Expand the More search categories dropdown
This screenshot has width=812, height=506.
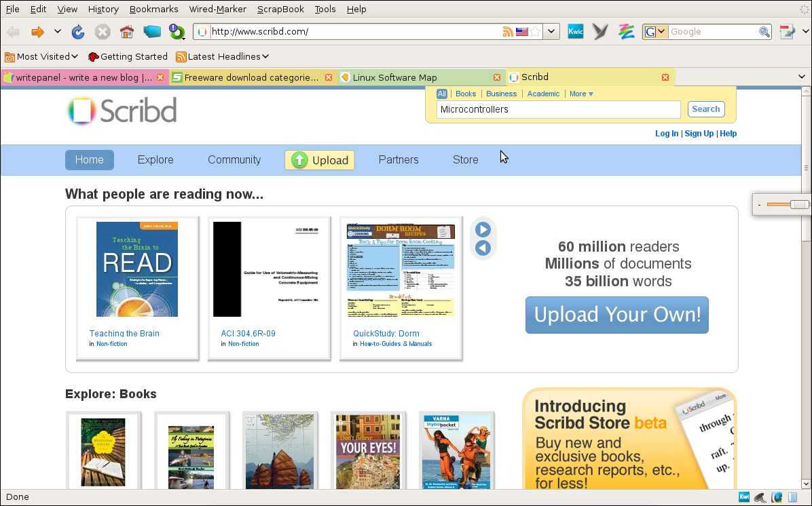coord(581,94)
